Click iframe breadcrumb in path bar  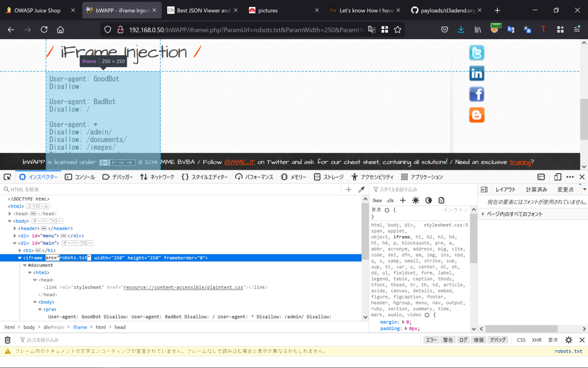click(x=80, y=327)
